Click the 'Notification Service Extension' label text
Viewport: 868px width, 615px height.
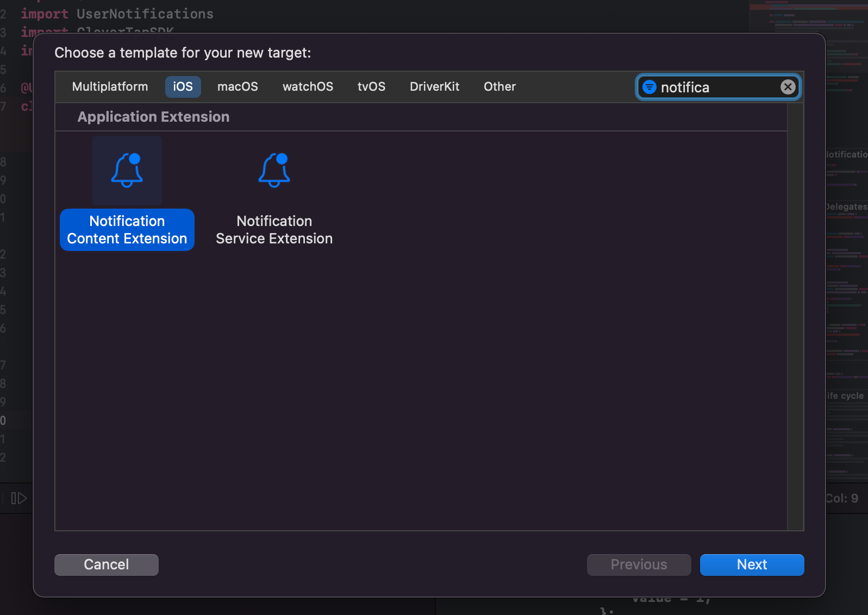pos(274,230)
